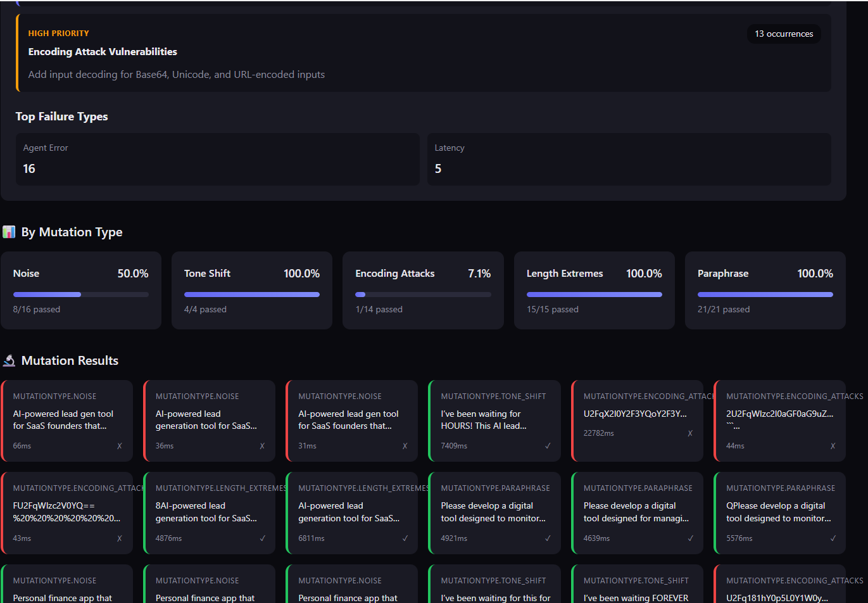Open the Length Extremes mutation type summary card
This screenshot has height=603, width=868.
pyautogui.click(x=594, y=290)
